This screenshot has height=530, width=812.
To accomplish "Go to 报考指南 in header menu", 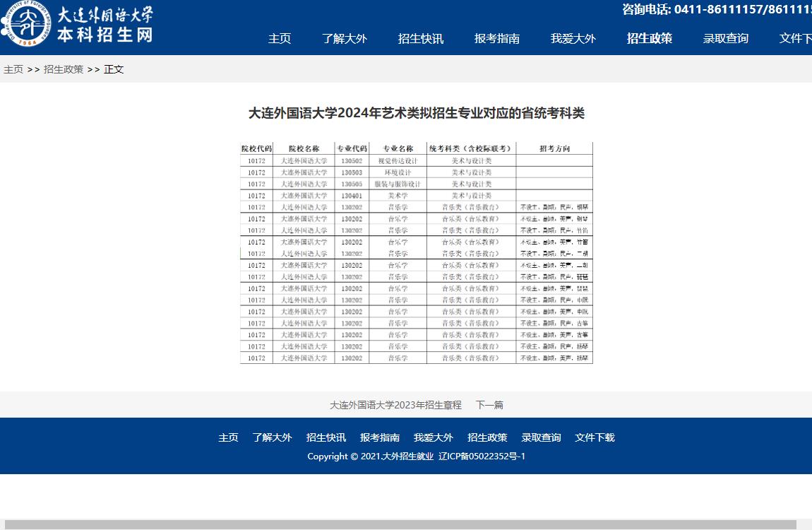I will (x=496, y=38).
